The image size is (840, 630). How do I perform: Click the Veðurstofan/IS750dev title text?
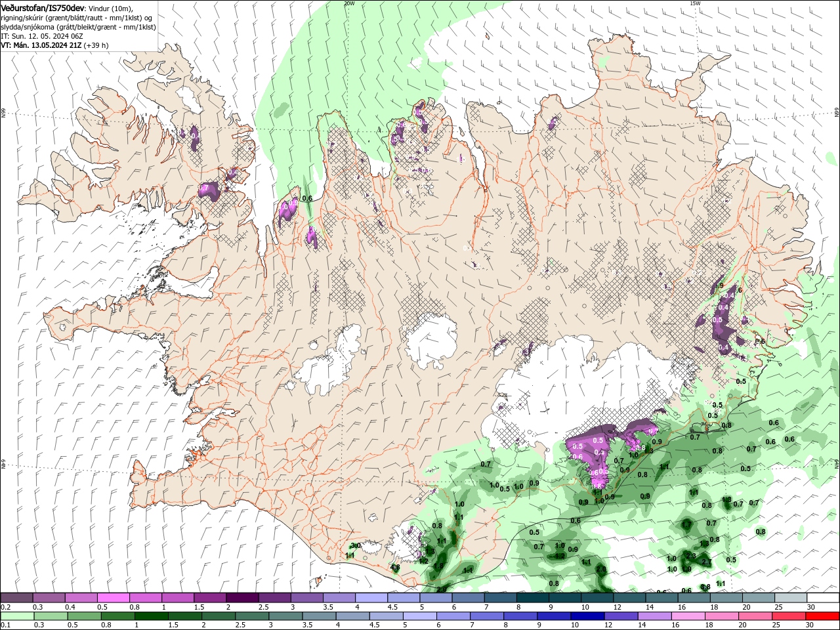point(43,8)
